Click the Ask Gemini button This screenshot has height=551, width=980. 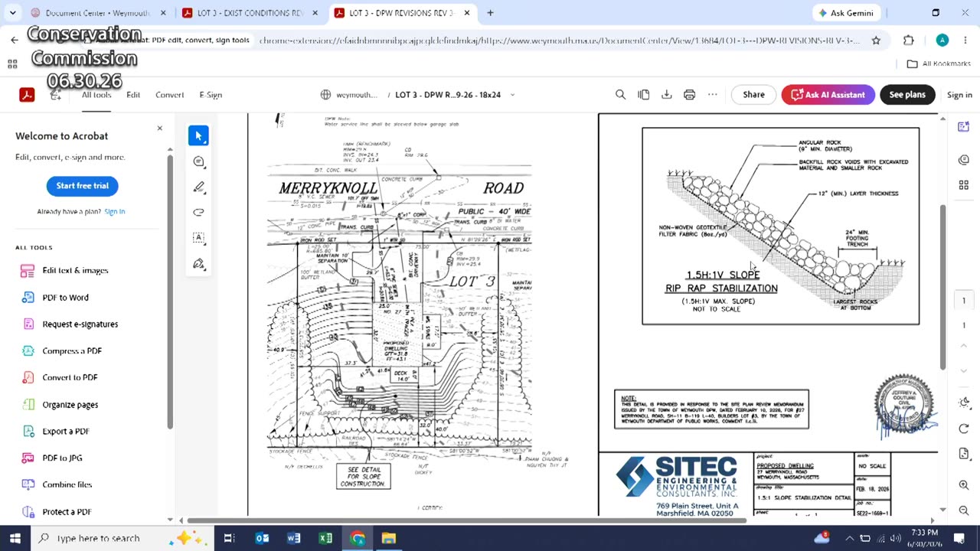846,13
